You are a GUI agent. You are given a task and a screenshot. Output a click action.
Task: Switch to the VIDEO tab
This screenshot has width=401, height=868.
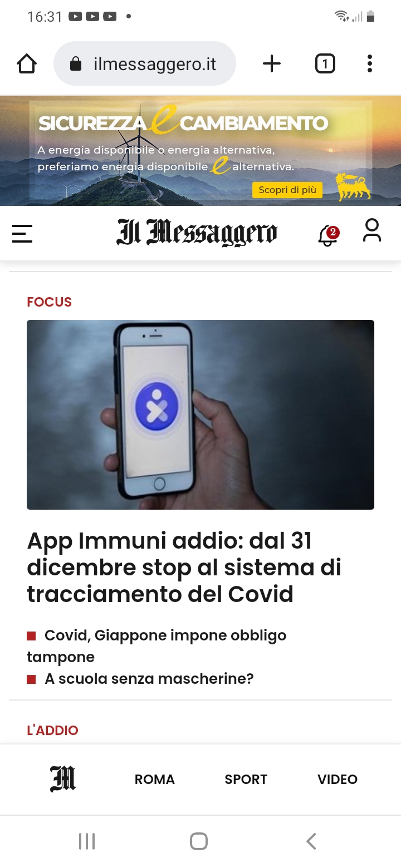coord(338,780)
